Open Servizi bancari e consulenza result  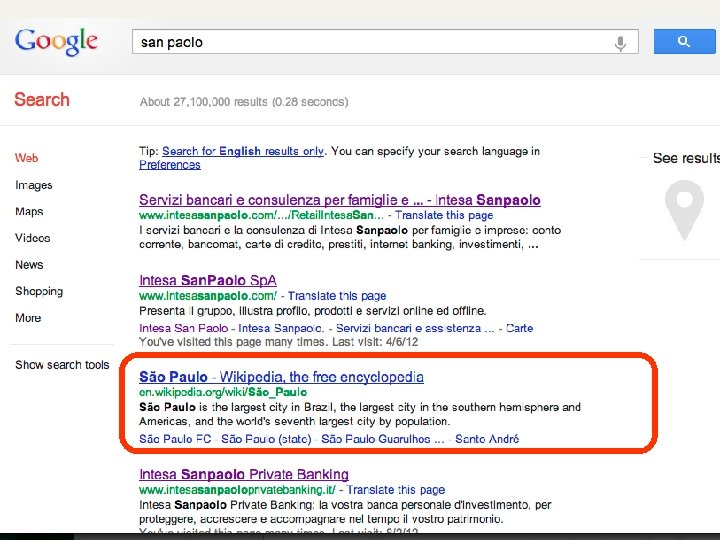pos(340,200)
